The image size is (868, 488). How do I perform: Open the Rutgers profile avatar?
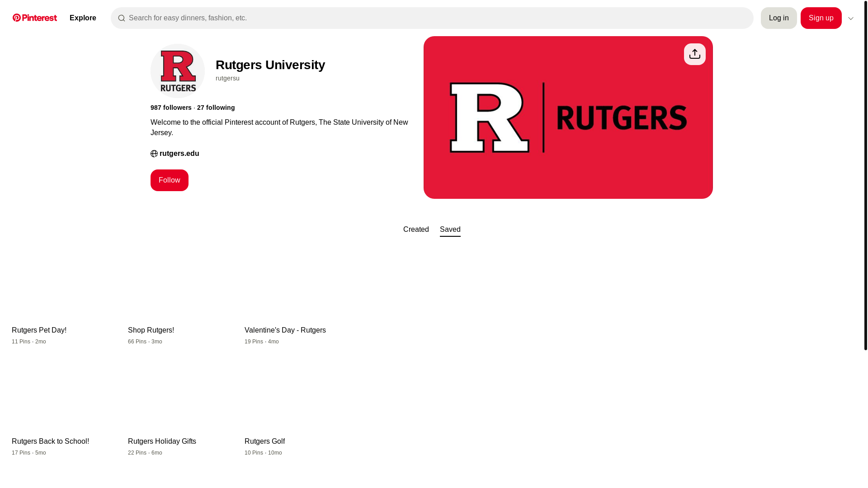click(x=178, y=71)
